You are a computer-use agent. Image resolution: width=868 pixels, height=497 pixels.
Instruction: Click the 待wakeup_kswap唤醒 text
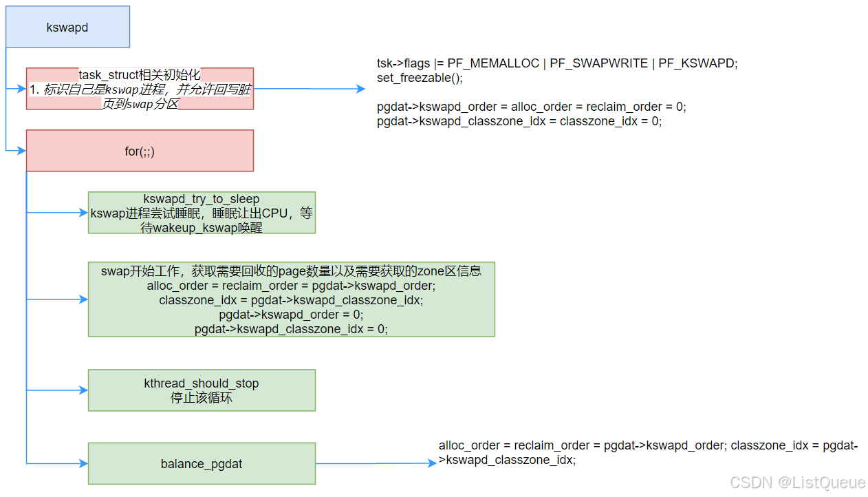pos(202,227)
